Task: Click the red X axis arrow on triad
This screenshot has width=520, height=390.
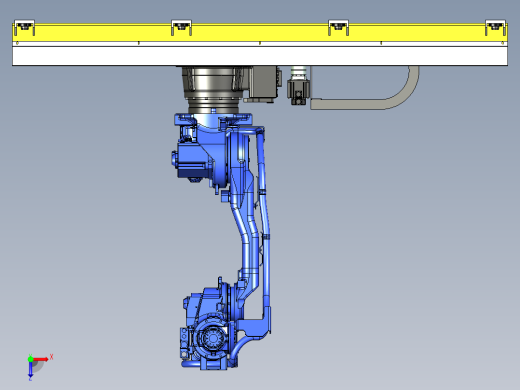Action: coord(41,359)
